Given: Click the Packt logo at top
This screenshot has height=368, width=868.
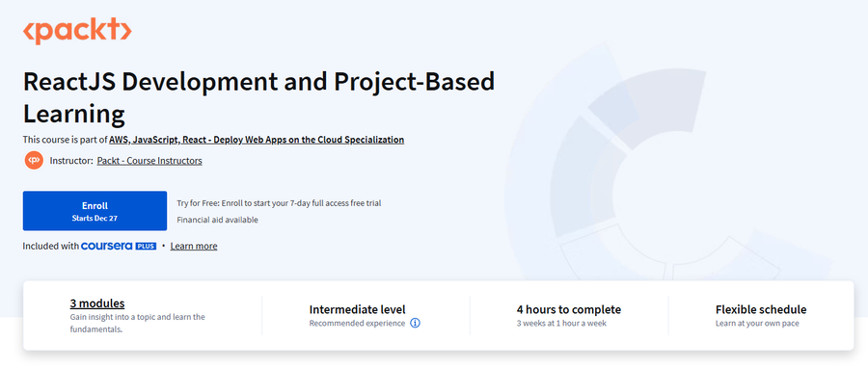Looking at the screenshot, I should tap(77, 31).
